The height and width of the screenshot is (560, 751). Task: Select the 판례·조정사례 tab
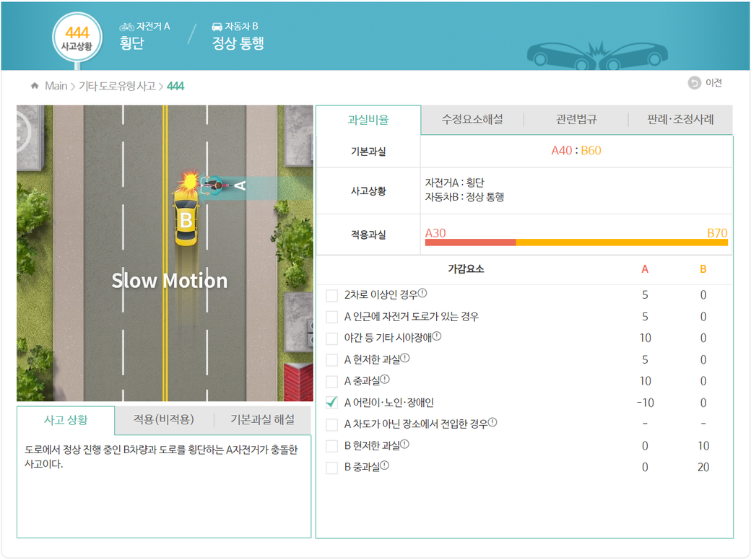(x=680, y=120)
